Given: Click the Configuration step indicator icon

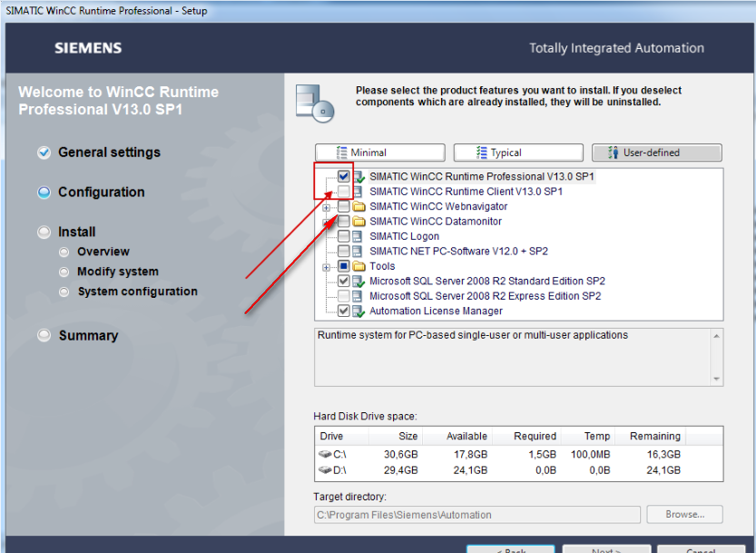Looking at the screenshot, I should [44, 193].
